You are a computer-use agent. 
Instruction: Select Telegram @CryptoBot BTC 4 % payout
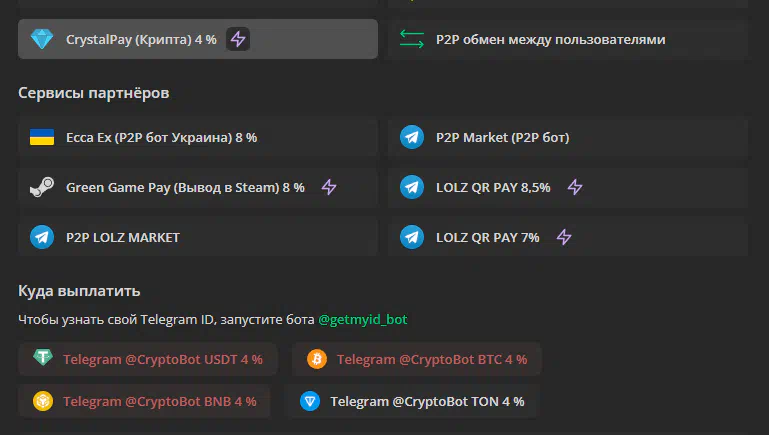click(x=417, y=359)
